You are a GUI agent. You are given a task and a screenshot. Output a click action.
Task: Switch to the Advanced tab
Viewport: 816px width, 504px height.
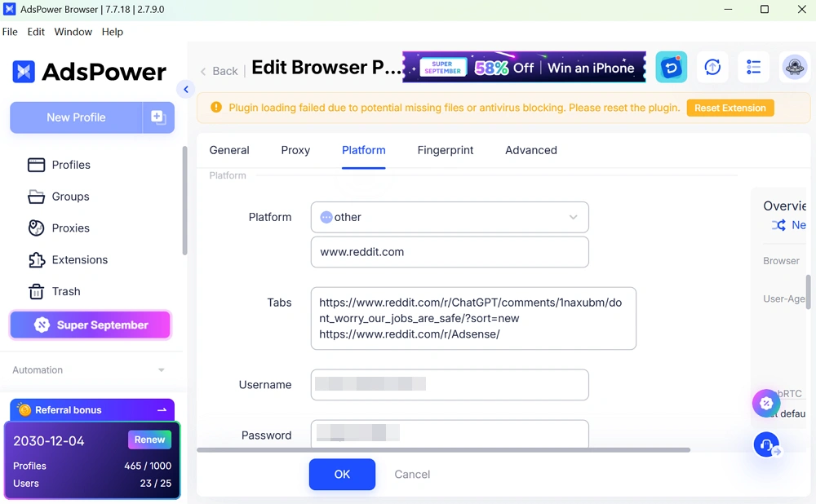[531, 150]
